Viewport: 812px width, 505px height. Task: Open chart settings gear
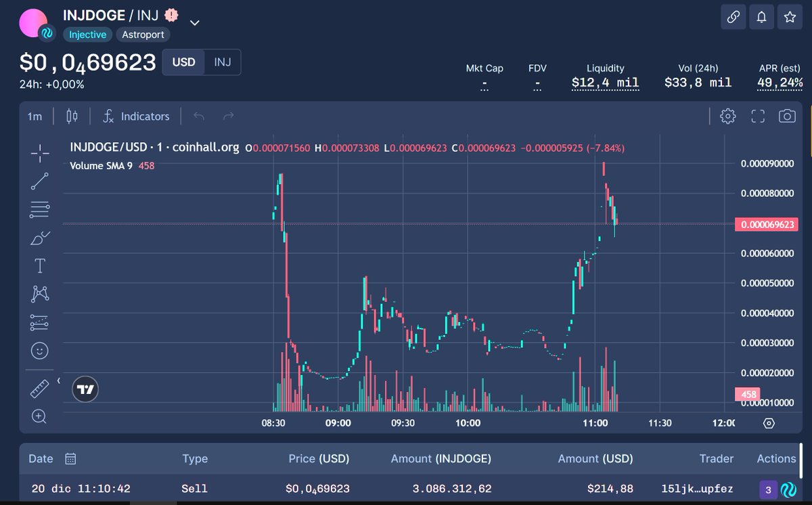(728, 116)
